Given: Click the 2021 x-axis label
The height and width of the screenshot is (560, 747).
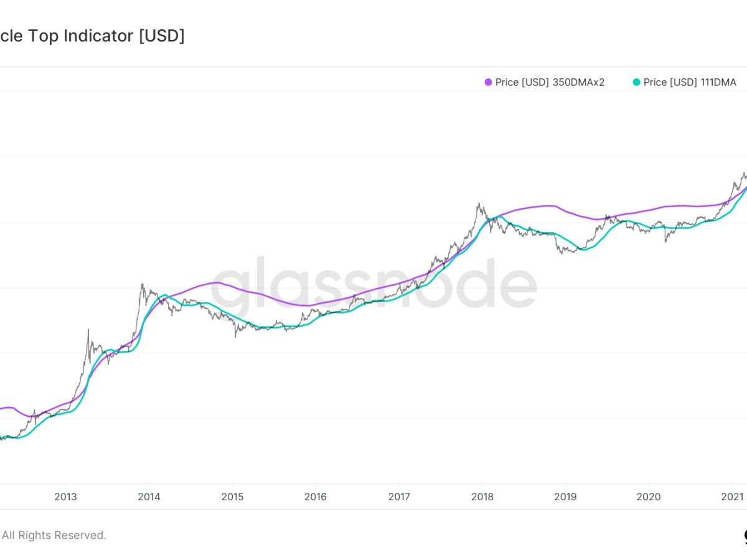Looking at the screenshot, I should [x=732, y=497].
